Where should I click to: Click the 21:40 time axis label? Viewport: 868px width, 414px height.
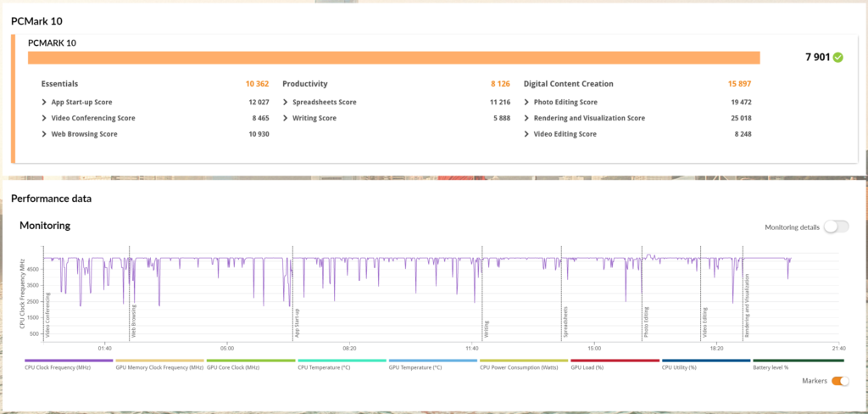click(838, 349)
